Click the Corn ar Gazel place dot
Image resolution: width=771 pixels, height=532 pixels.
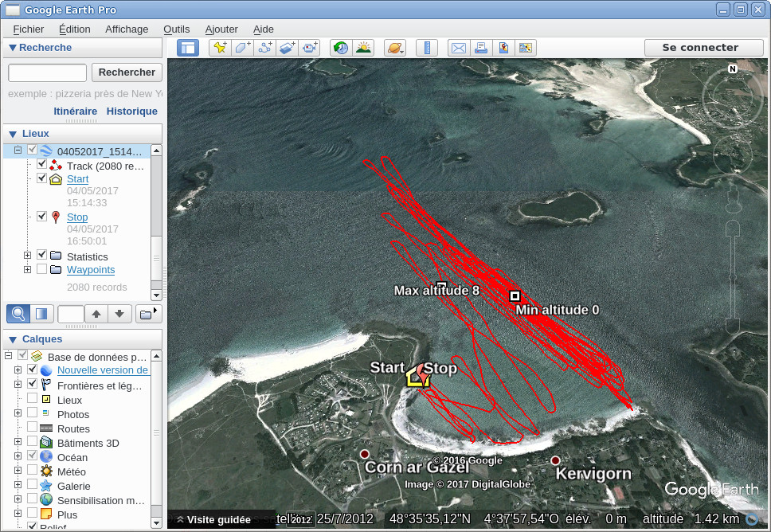[364, 454]
